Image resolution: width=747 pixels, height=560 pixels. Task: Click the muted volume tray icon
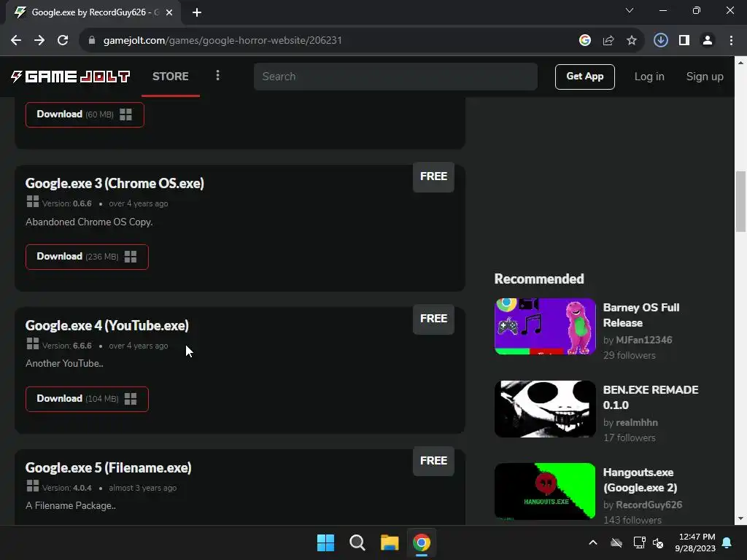point(658,542)
